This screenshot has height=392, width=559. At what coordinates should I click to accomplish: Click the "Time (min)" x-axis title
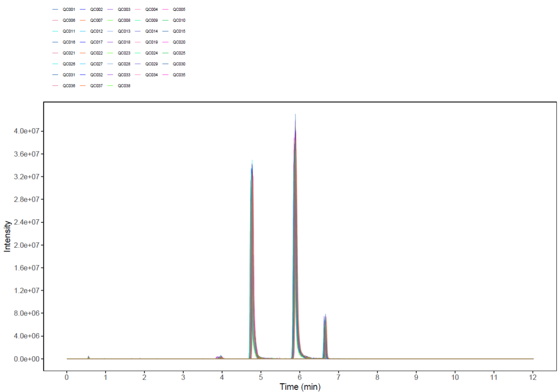[x=300, y=386]
